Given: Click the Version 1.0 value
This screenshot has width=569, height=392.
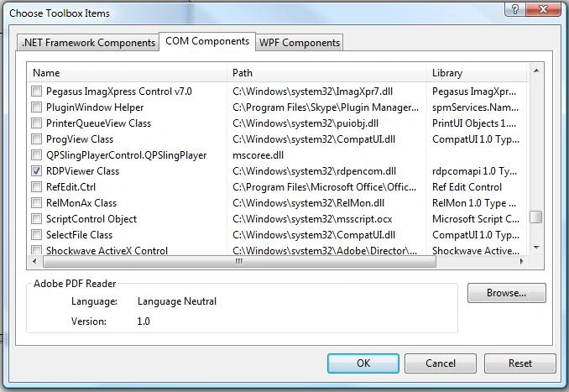Looking at the screenshot, I should (x=144, y=321).
